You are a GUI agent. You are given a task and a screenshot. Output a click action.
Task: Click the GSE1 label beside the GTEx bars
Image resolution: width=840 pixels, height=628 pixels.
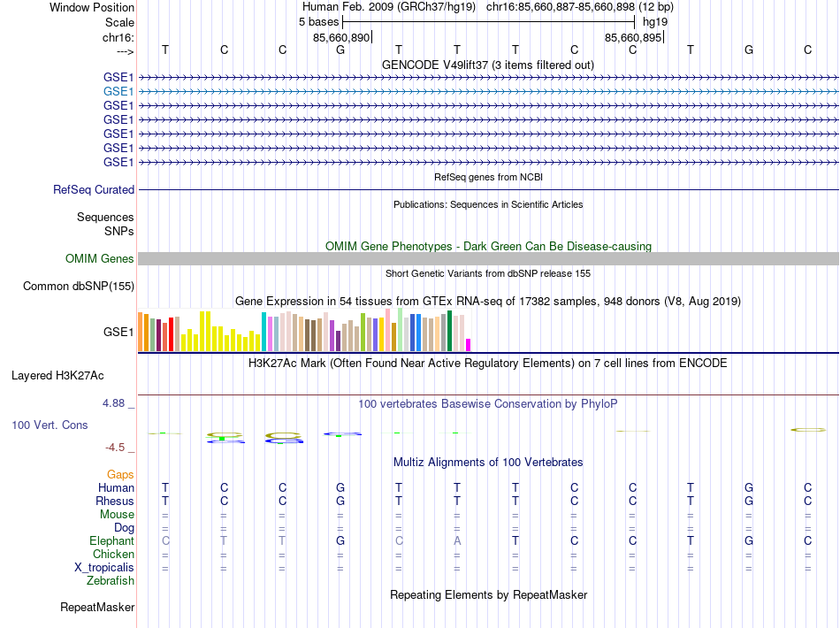pos(118,333)
